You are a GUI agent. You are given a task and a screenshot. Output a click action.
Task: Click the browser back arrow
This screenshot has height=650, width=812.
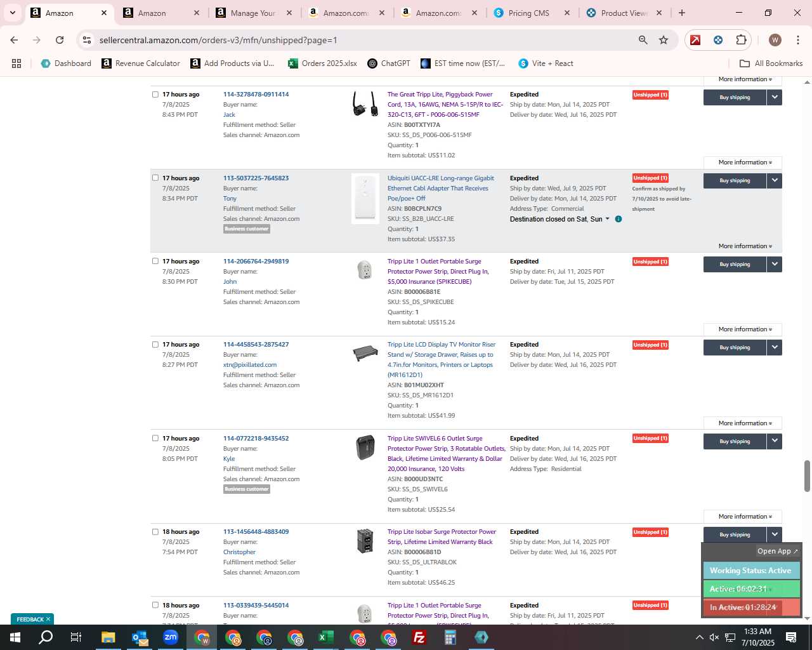tap(14, 40)
